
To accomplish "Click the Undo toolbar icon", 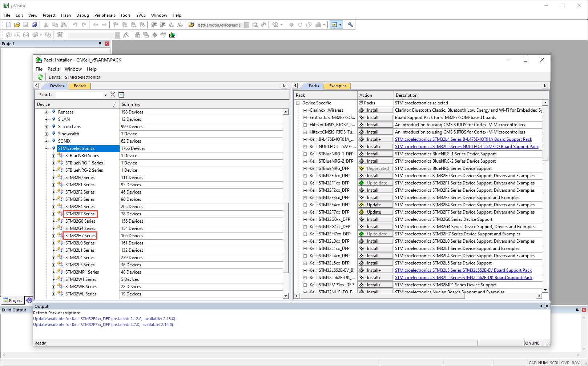I will 75,25.
